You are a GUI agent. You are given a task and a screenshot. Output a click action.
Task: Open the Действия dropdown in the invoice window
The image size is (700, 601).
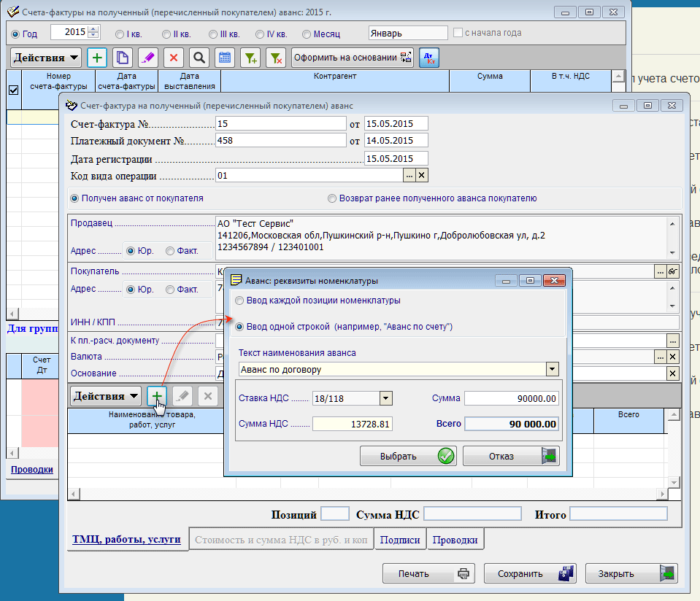105,396
